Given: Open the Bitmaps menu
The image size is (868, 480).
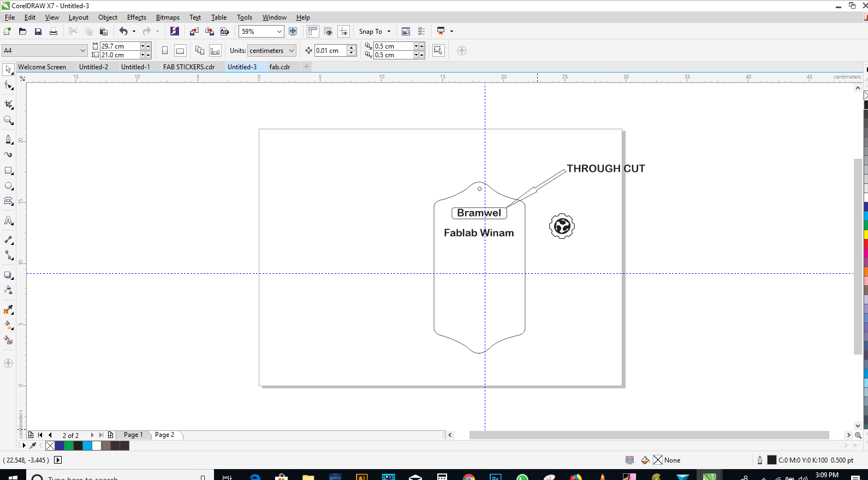Looking at the screenshot, I should tap(168, 17).
